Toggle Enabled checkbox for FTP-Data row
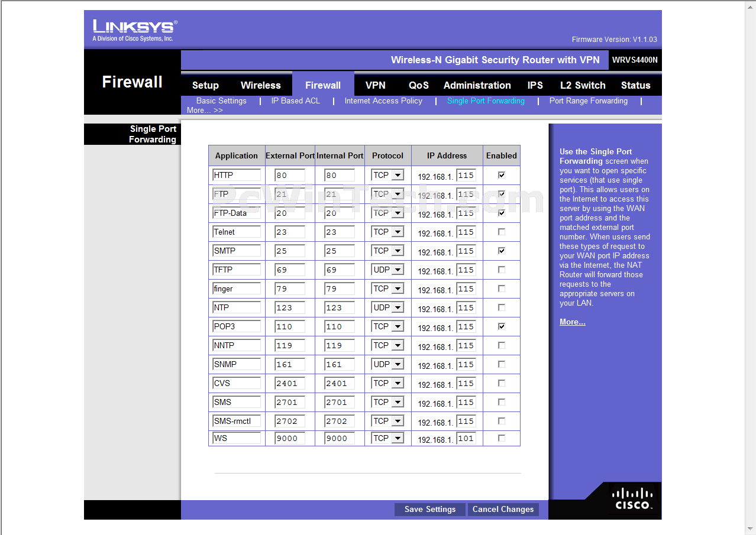756x535 pixels. (x=502, y=213)
